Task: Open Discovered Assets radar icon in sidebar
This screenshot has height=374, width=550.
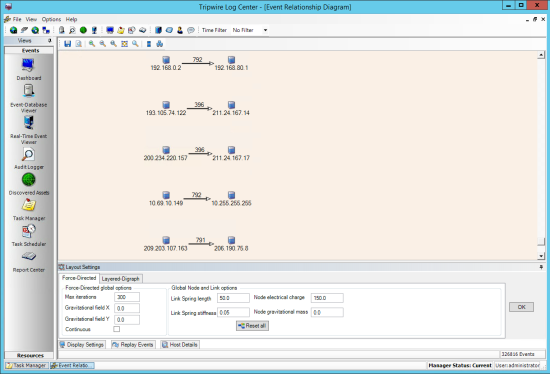Action: point(28,184)
